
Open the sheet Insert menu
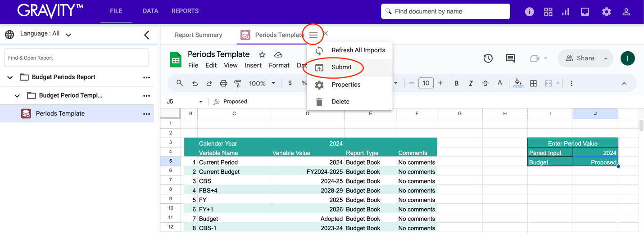click(x=253, y=65)
